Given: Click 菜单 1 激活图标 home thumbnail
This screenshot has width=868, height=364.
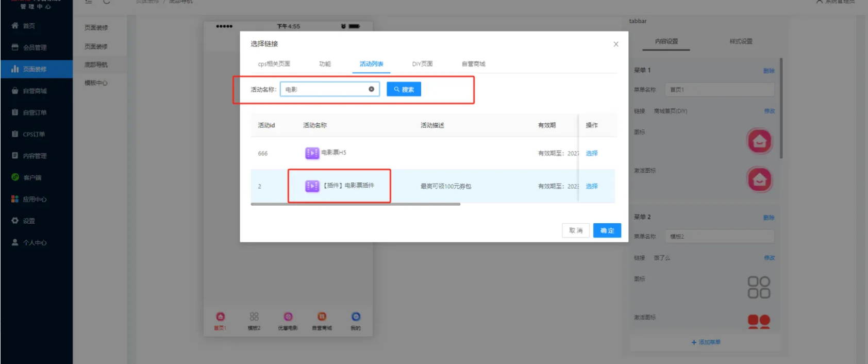Looking at the screenshot, I should point(759,179).
